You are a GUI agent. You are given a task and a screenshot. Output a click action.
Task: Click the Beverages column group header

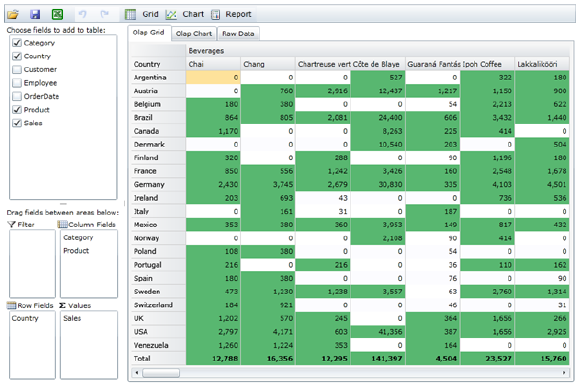(x=206, y=51)
